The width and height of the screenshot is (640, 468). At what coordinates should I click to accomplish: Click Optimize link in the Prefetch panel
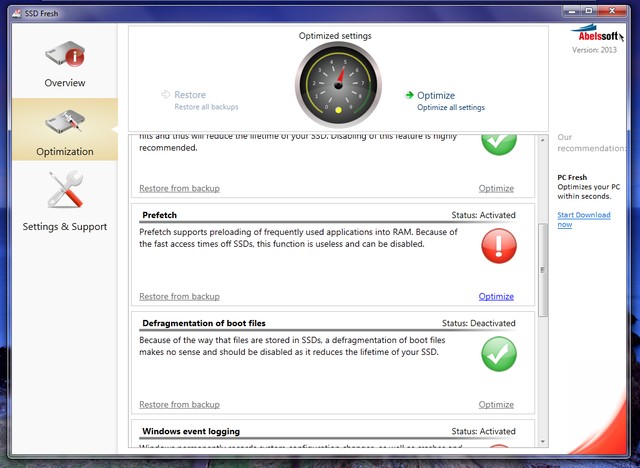[496, 297]
